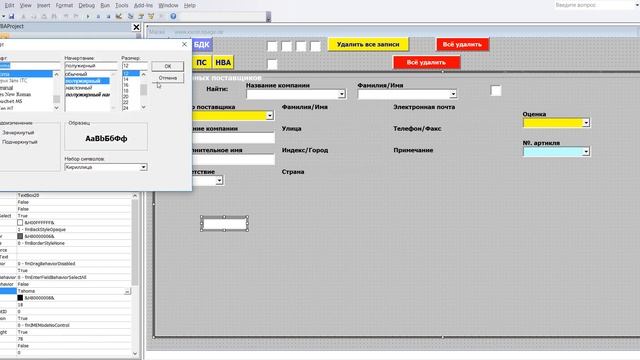
Task: Click the Run Sub/UserForm play icon
Action: coord(88,16)
